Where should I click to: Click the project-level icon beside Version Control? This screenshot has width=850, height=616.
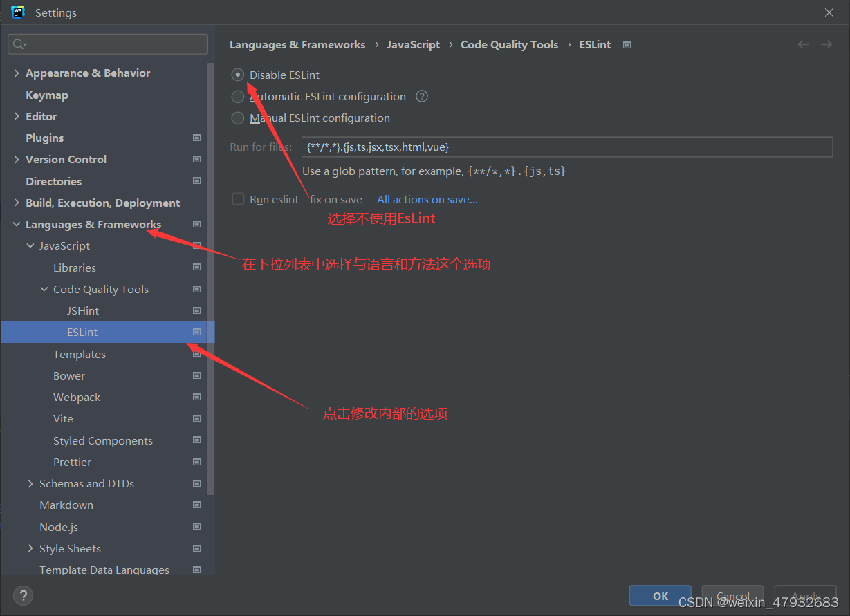point(197,159)
